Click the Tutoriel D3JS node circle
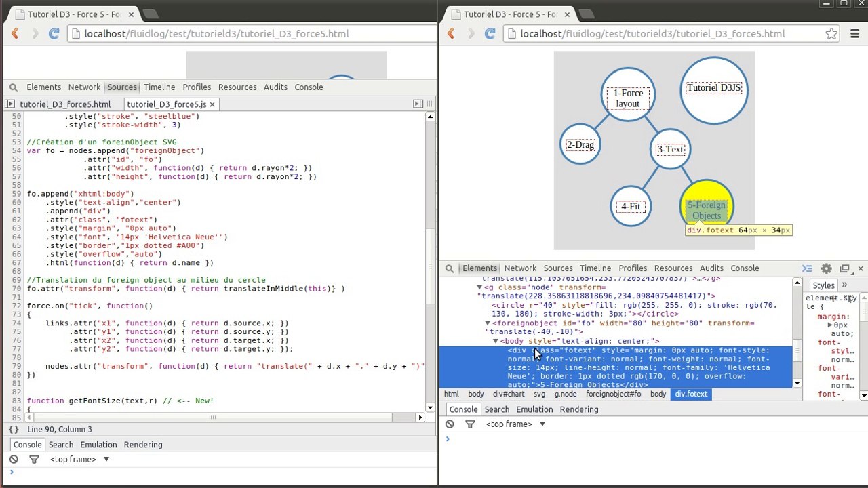Image resolution: width=868 pixels, height=488 pixels. point(713,90)
